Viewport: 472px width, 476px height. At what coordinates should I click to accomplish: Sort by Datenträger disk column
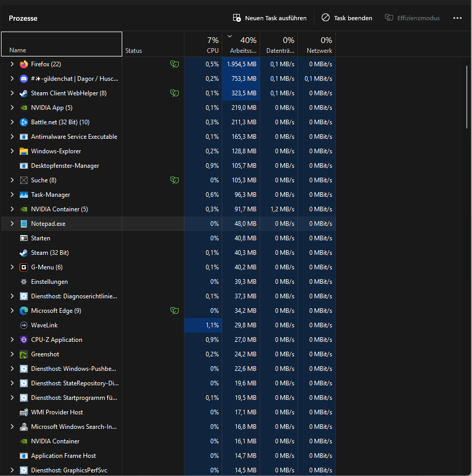pyautogui.click(x=279, y=44)
